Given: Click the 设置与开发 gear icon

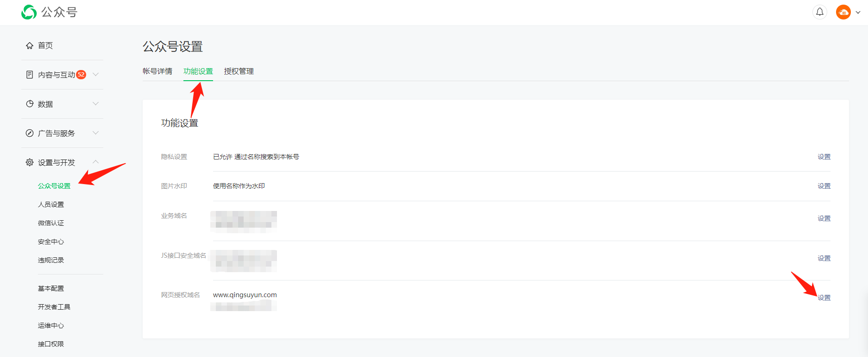Looking at the screenshot, I should click(30, 162).
